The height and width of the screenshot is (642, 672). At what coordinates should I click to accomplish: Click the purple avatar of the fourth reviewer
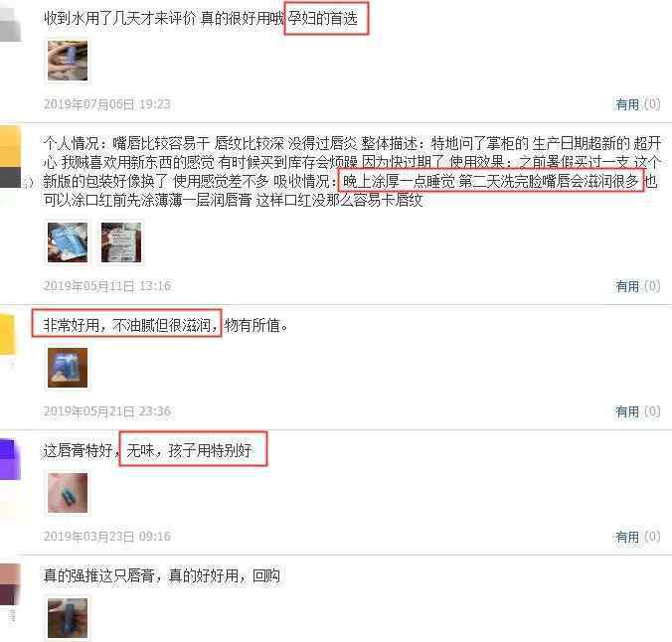[x=10, y=459]
